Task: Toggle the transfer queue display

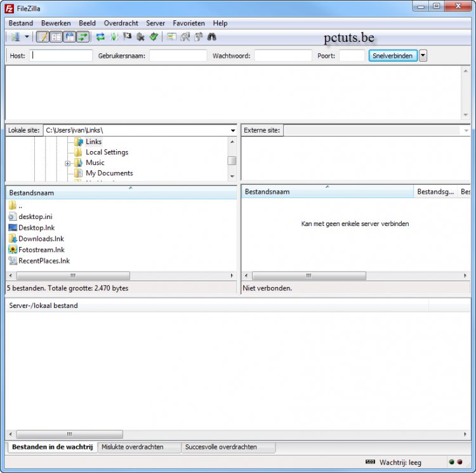Action: click(x=83, y=37)
